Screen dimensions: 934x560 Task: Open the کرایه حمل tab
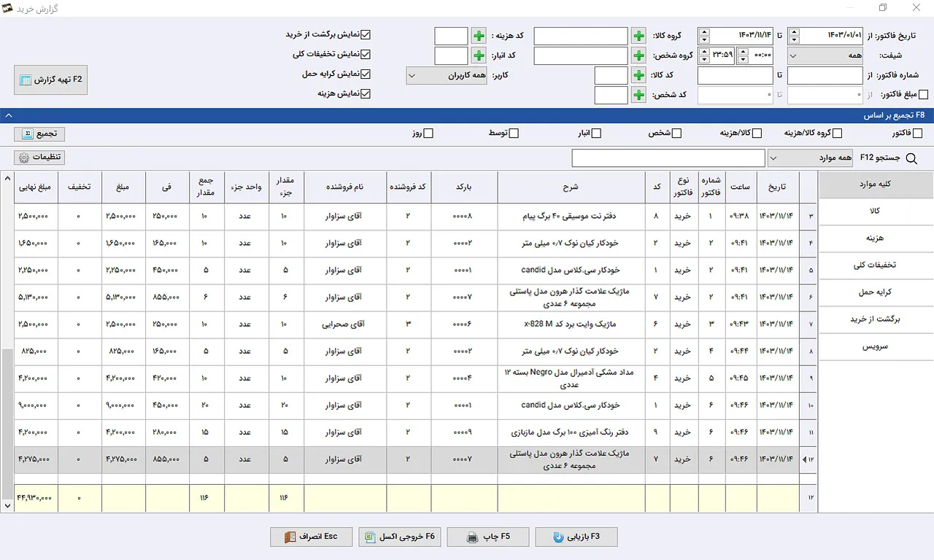(x=876, y=292)
